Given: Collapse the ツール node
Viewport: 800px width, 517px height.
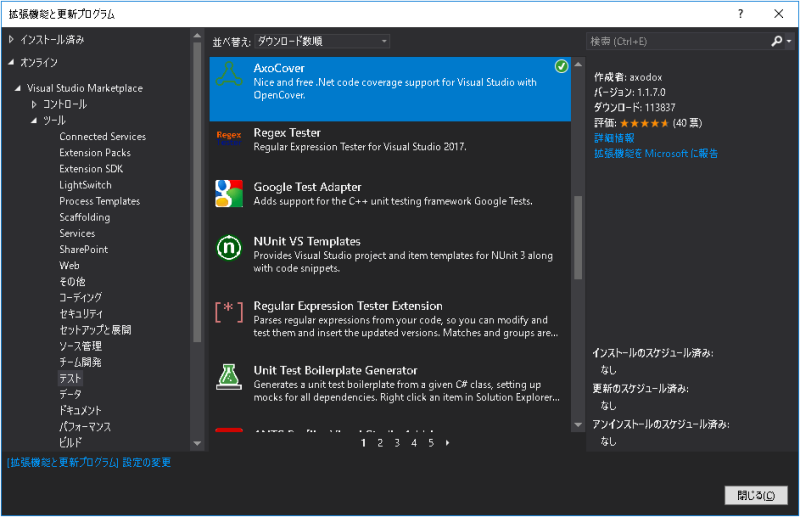Looking at the screenshot, I should tap(34, 121).
